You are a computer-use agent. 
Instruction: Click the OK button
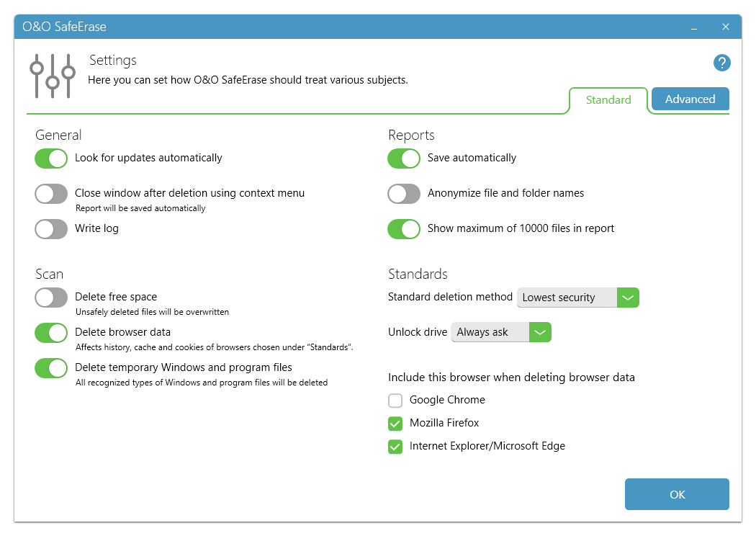click(x=677, y=494)
